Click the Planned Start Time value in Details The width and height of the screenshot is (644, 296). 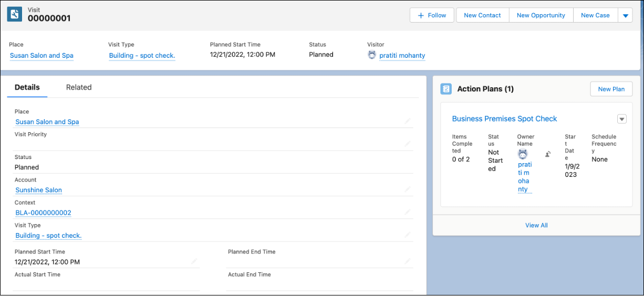click(x=47, y=262)
